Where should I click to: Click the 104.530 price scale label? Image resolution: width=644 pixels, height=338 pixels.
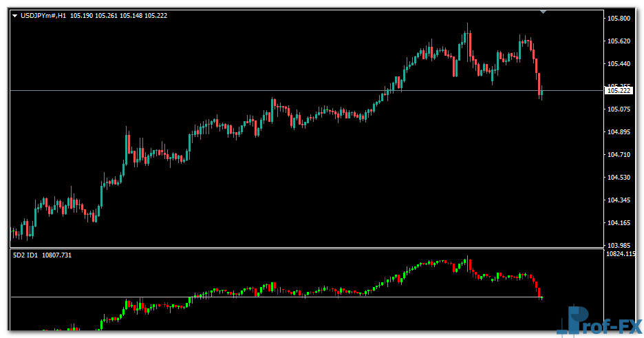pyautogui.click(x=618, y=178)
